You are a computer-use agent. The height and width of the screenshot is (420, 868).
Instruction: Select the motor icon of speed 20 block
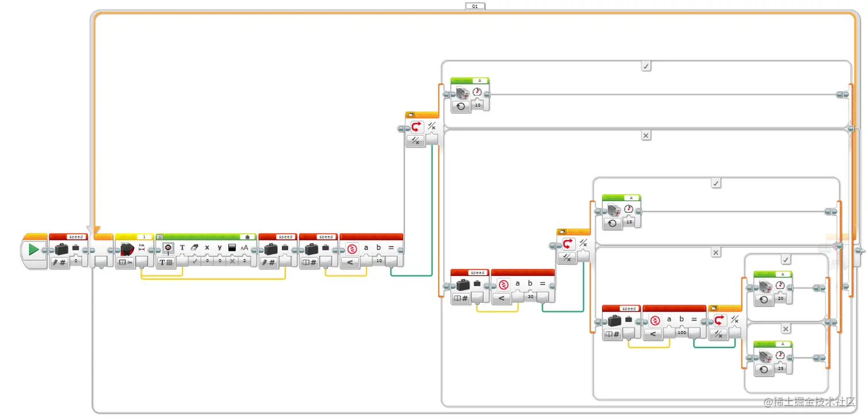click(766, 286)
